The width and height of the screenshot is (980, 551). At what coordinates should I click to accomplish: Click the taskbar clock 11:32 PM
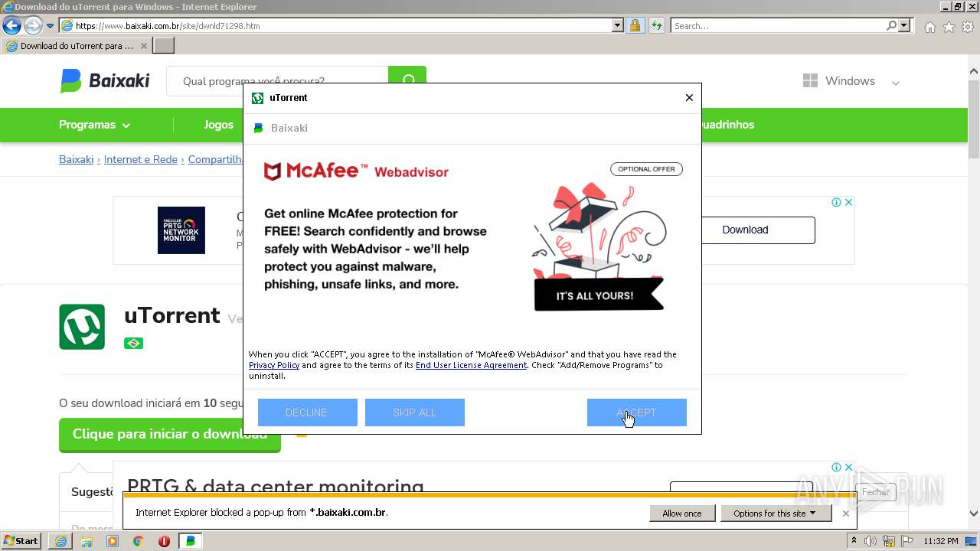click(941, 541)
